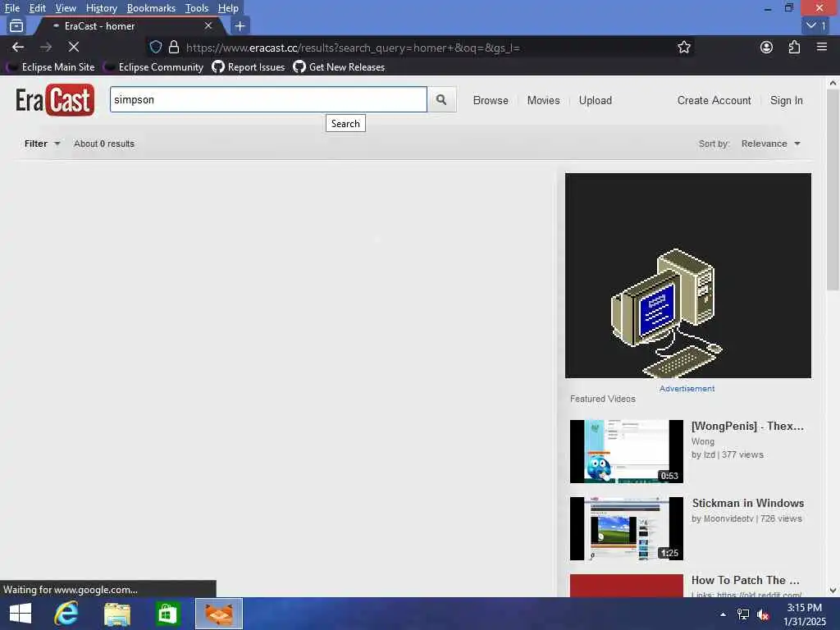
Task: Click the browser fox icon in taskbar
Action: (x=218, y=614)
